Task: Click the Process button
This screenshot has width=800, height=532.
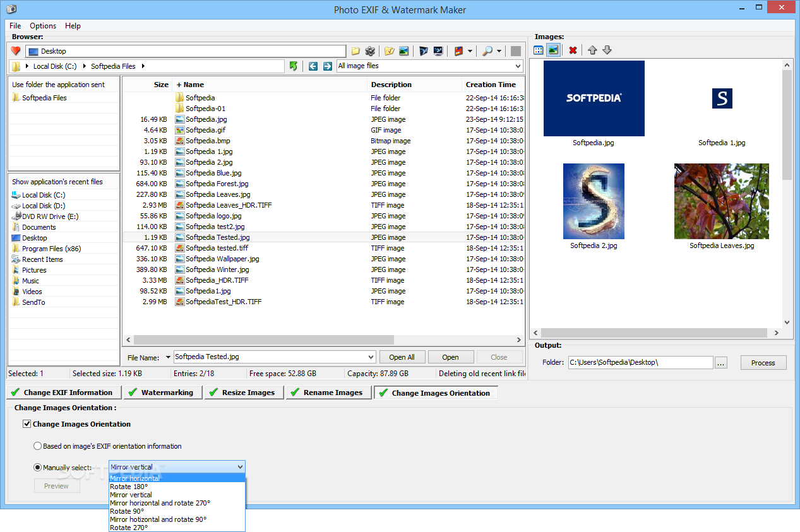Action: (x=763, y=363)
